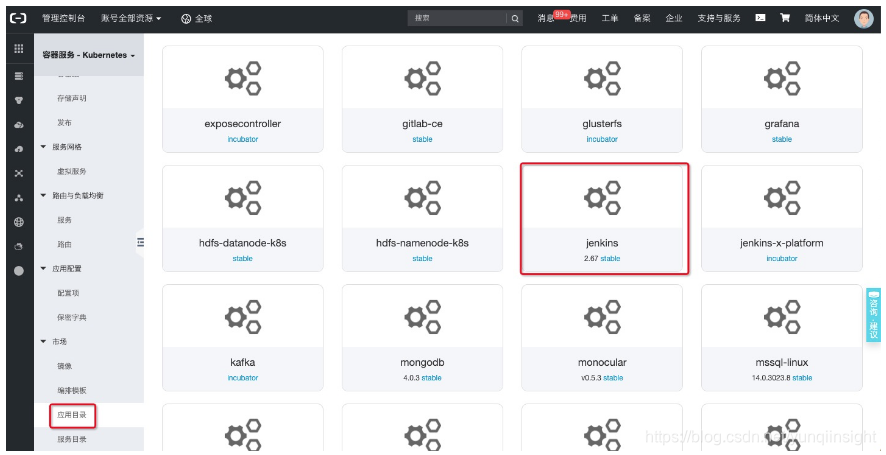Click the jenkins gear icon
Screen dimensions: 886x455
pyautogui.click(x=602, y=197)
